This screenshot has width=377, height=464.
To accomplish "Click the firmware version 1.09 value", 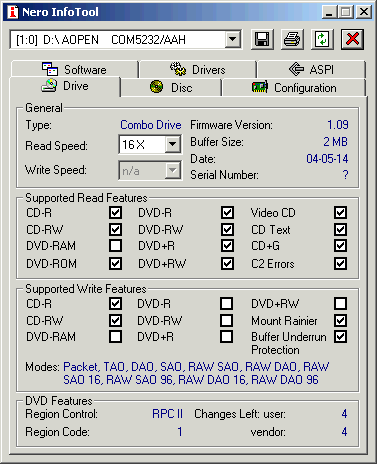I will (x=338, y=125).
